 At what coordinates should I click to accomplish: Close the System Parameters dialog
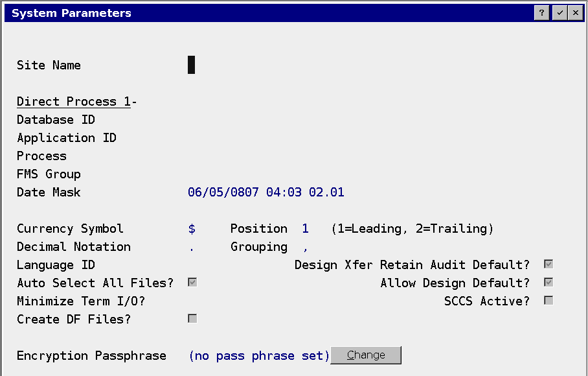click(576, 13)
